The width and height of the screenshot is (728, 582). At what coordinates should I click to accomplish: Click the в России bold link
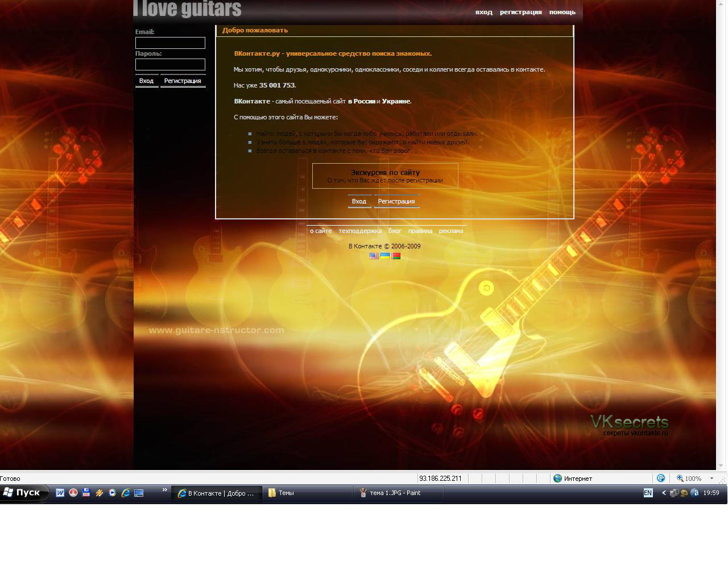[362, 101]
